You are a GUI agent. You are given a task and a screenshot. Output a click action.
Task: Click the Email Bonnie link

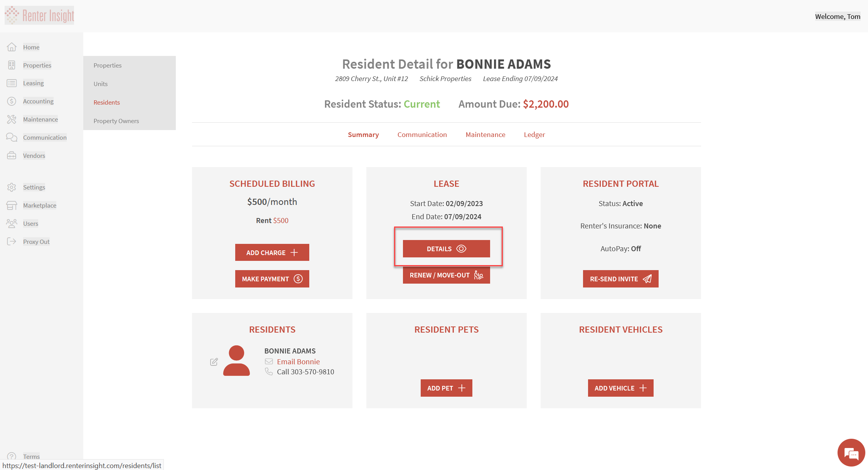point(298,362)
